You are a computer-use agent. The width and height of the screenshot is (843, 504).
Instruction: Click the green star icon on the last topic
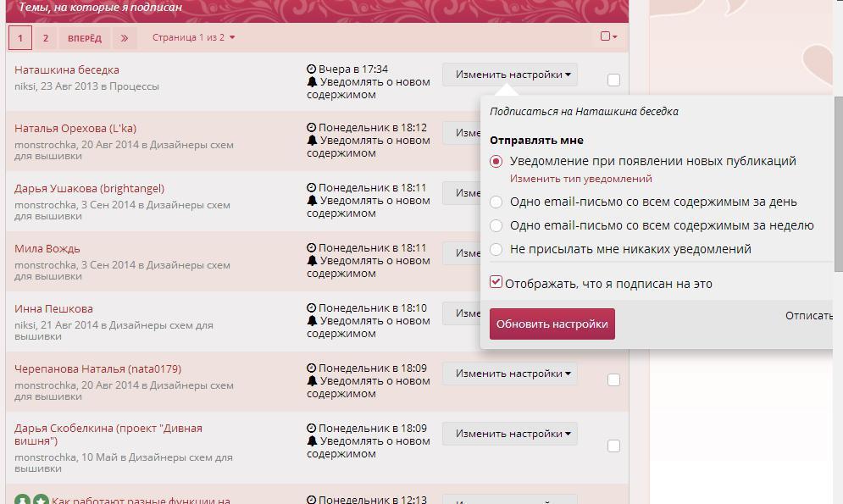point(41,501)
